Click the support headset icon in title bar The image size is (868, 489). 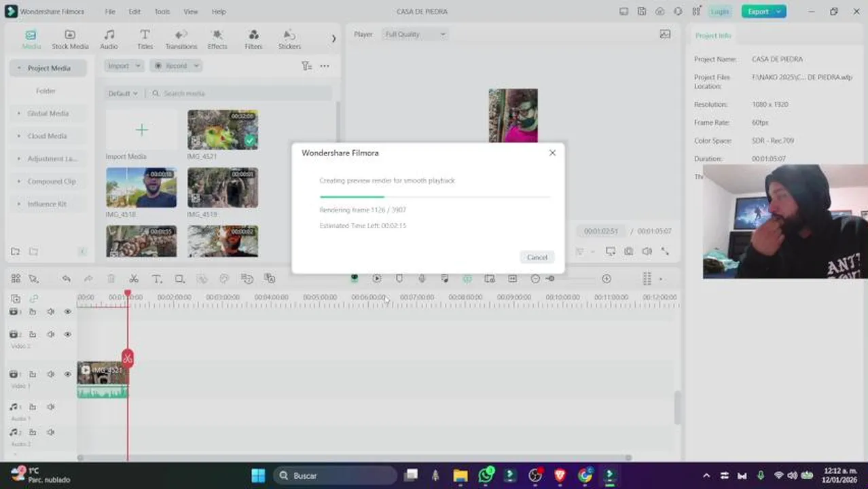coord(678,12)
